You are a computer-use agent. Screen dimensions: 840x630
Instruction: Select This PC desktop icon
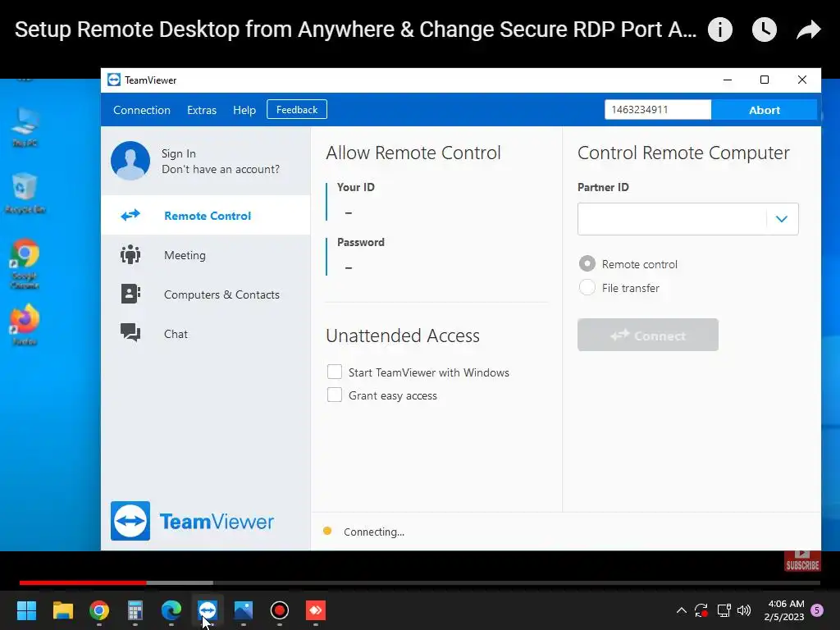25,127
